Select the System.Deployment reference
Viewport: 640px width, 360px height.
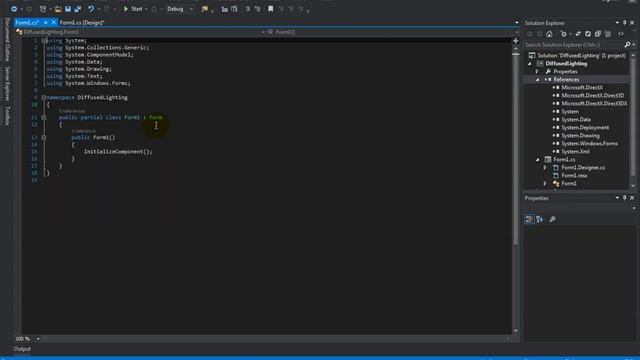[584, 128]
